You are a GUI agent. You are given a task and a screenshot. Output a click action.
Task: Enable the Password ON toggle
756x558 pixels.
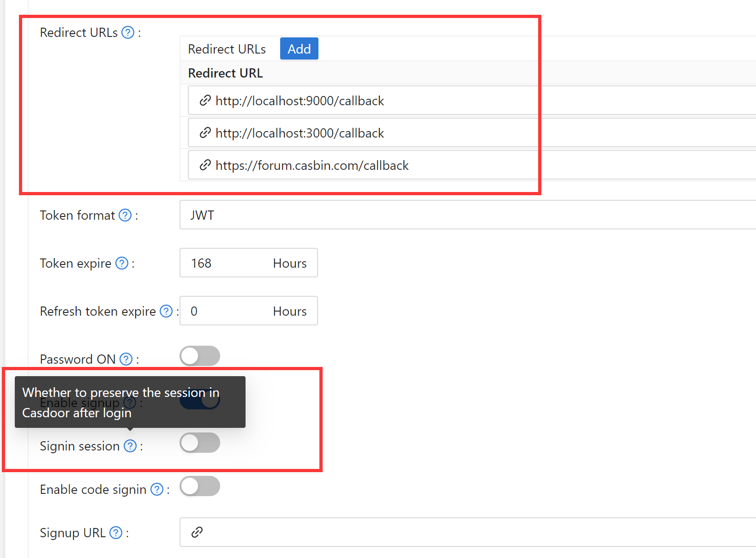click(199, 356)
